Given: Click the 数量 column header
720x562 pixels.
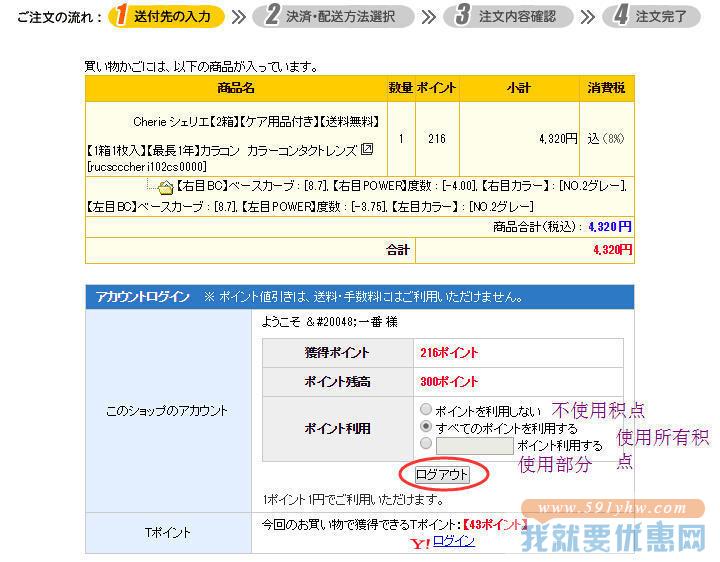Looking at the screenshot, I should 401,88.
